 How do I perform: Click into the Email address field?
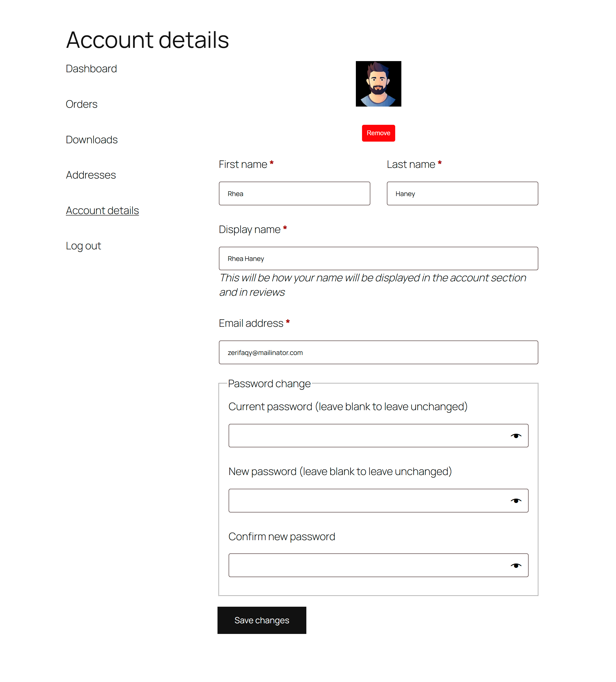[378, 353]
